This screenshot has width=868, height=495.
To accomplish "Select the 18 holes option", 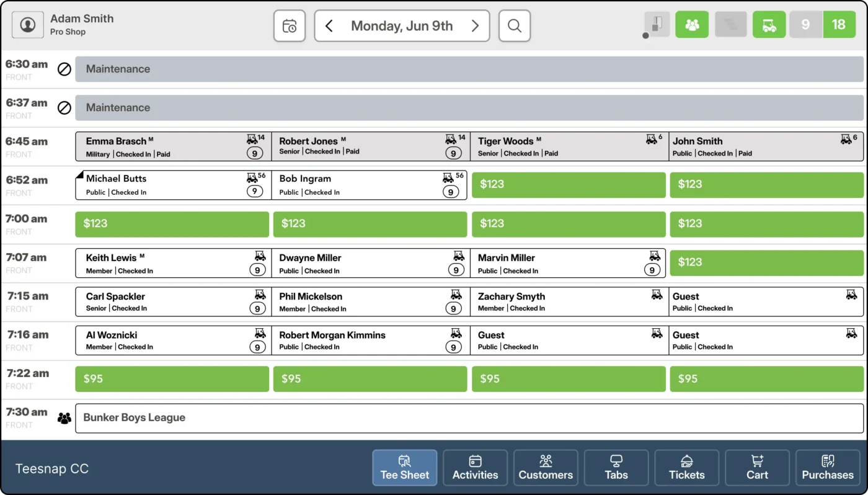I will pyautogui.click(x=839, y=25).
